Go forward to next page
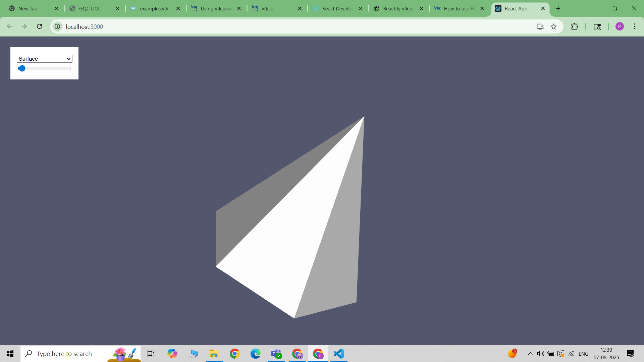 (24, 26)
